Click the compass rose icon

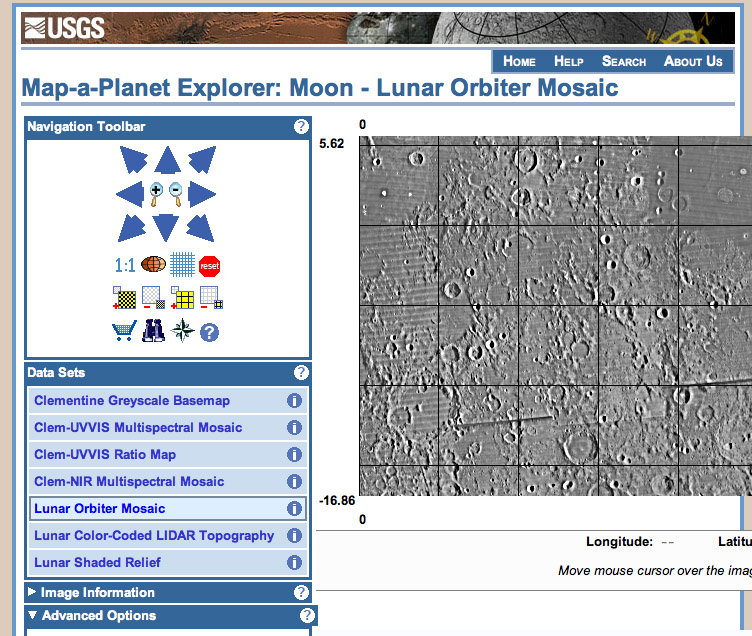(182, 331)
